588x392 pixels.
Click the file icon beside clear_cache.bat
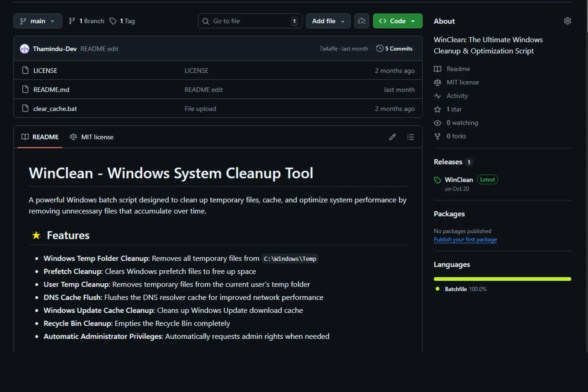click(25, 108)
